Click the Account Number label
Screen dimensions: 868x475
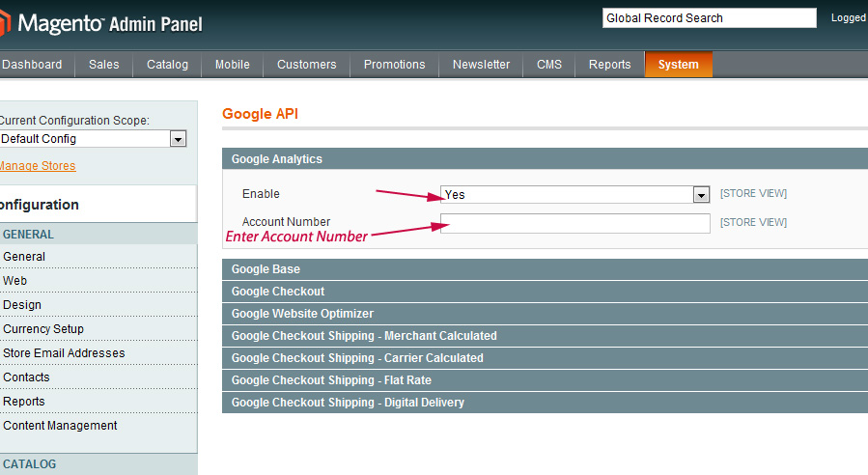(286, 221)
